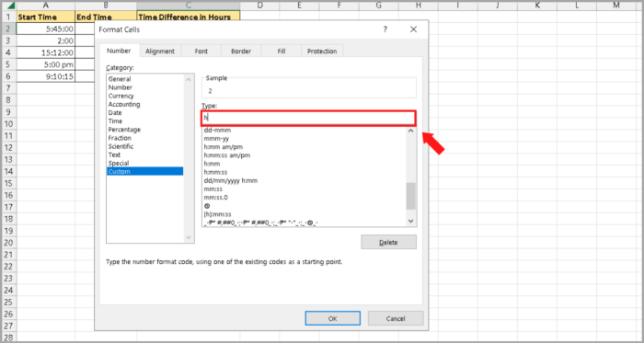This screenshot has width=644, height=343.
Task: Select row 10 header
Action: pyautogui.click(x=8, y=124)
